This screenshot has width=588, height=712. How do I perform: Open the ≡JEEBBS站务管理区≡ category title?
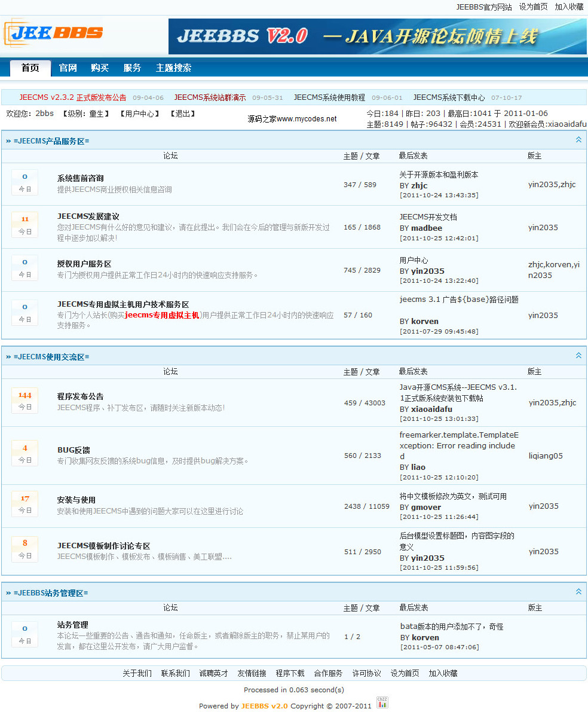tap(51, 593)
